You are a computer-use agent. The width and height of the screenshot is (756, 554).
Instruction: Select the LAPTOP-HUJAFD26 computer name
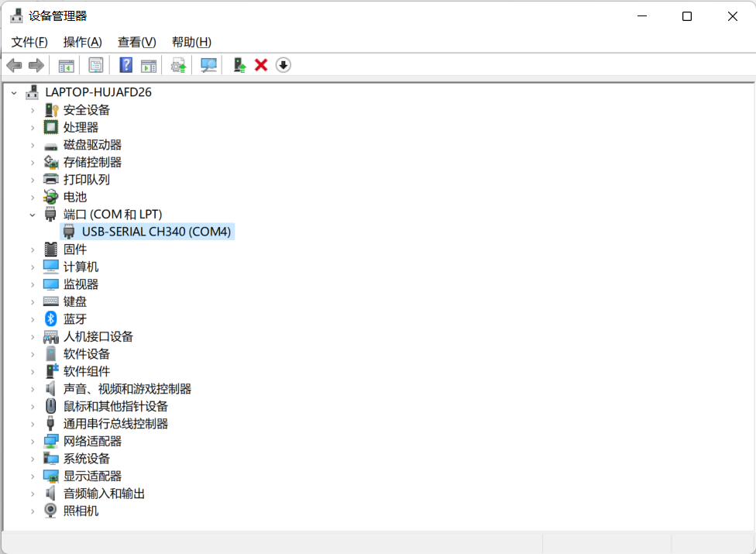[98, 92]
